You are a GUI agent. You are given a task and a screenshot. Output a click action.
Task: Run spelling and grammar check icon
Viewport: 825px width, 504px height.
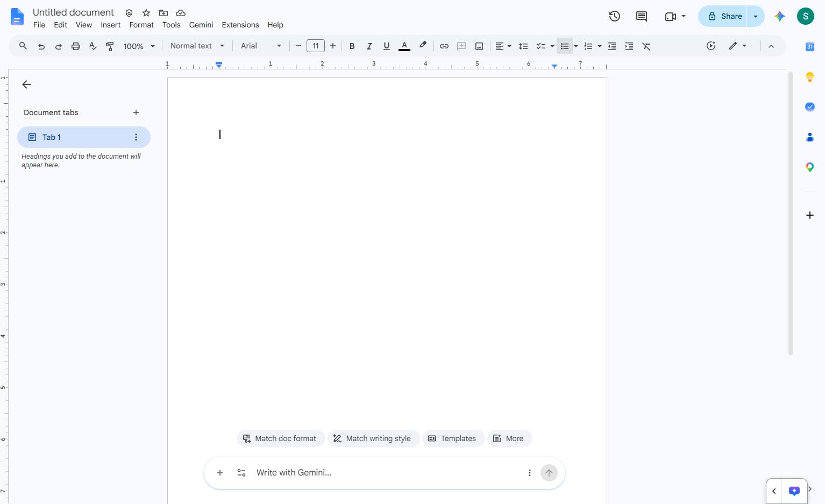(93, 46)
